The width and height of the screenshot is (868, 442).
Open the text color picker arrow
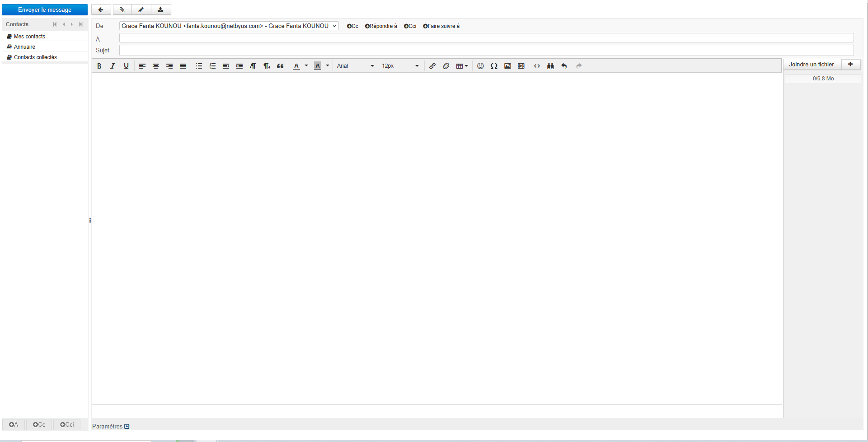[306, 66]
